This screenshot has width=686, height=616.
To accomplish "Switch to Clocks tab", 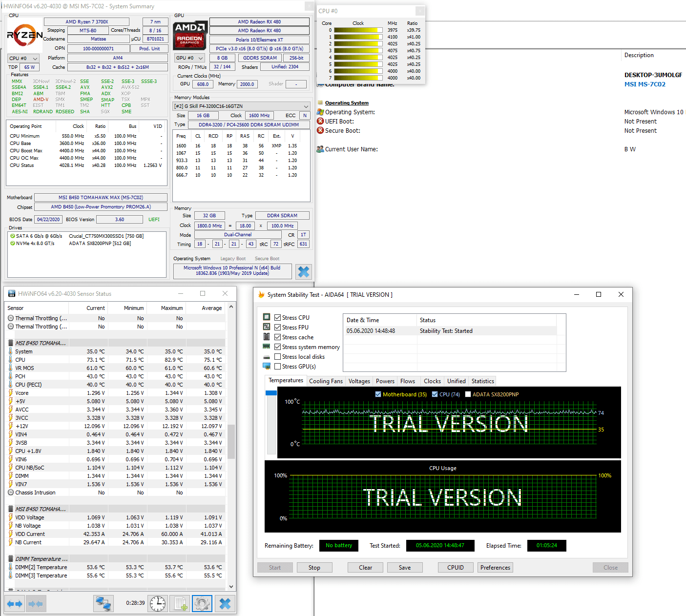I will [x=432, y=381].
